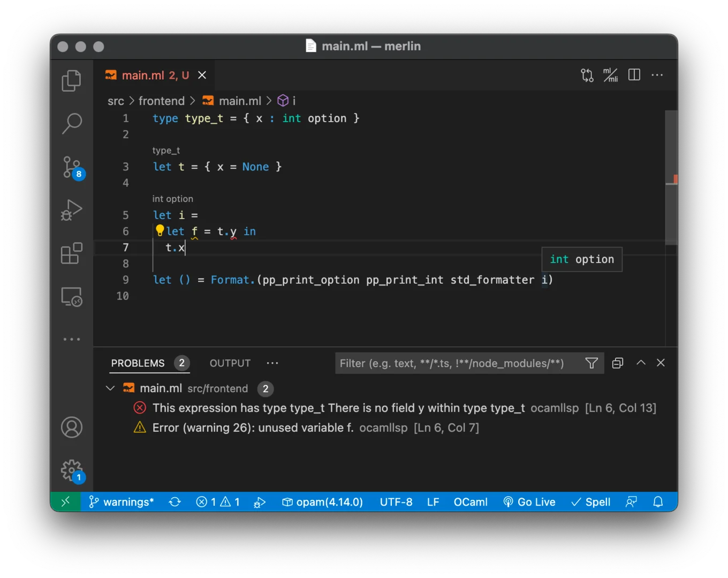Change language mode via OCaml label
The width and height of the screenshot is (728, 578).
tap(470, 502)
